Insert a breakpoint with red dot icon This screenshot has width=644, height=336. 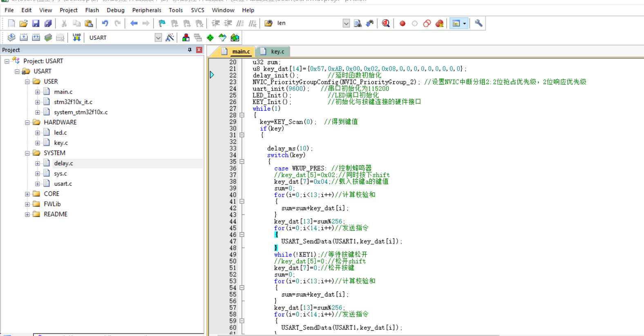[x=402, y=23]
